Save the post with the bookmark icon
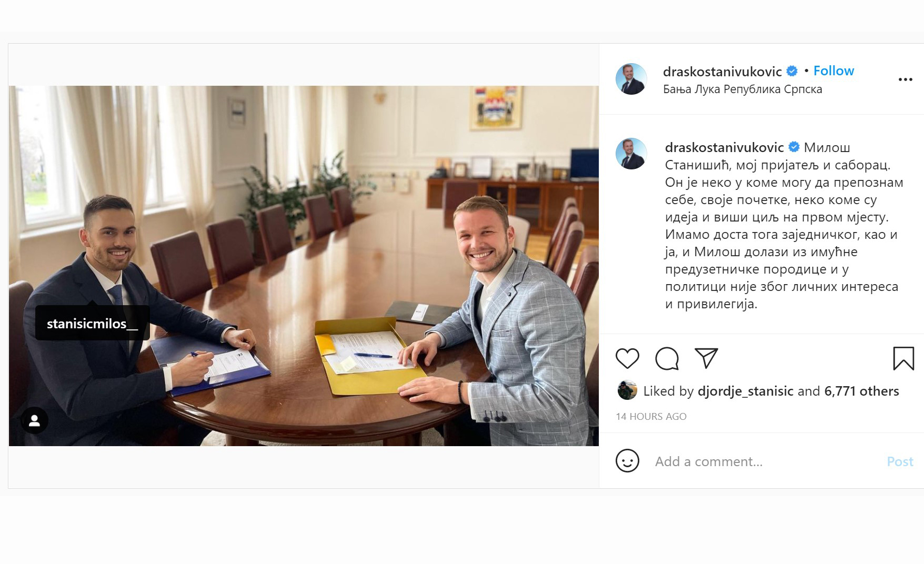Viewport: 924px width, 564px height. point(903,358)
